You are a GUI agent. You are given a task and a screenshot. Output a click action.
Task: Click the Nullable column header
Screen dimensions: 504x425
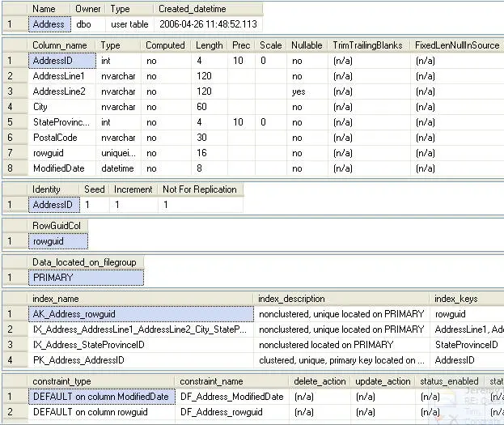(x=307, y=45)
